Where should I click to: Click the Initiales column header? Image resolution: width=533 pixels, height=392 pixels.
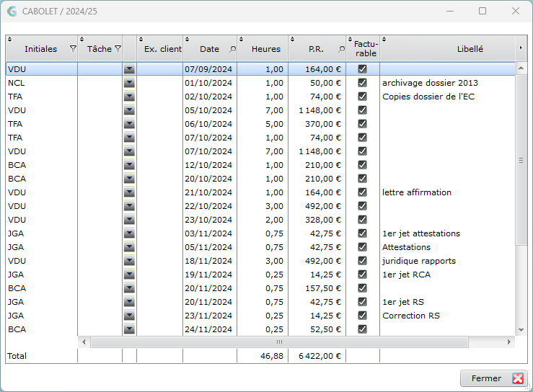pyautogui.click(x=41, y=49)
